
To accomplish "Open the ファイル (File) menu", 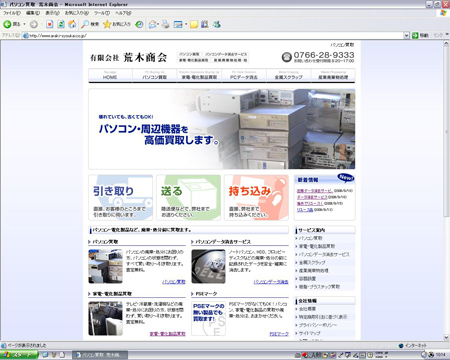I will [12, 13].
